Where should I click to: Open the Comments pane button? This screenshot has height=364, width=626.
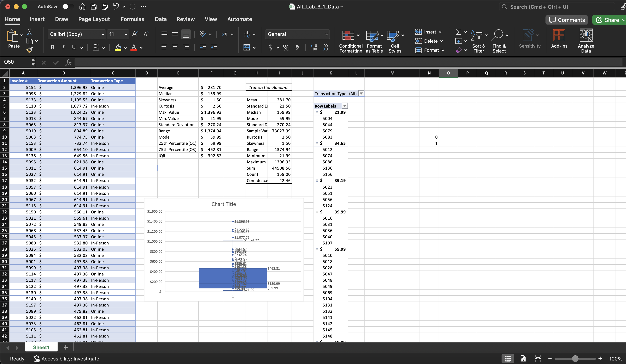pyautogui.click(x=567, y=20)
